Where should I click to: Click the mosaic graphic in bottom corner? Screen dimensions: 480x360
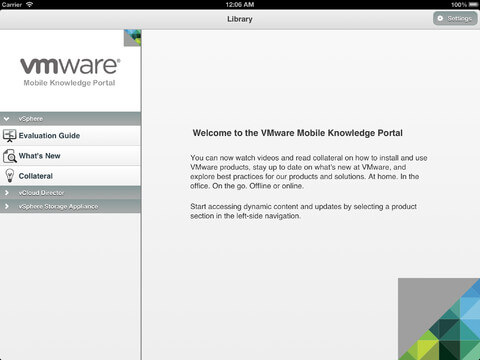(439, 319)
